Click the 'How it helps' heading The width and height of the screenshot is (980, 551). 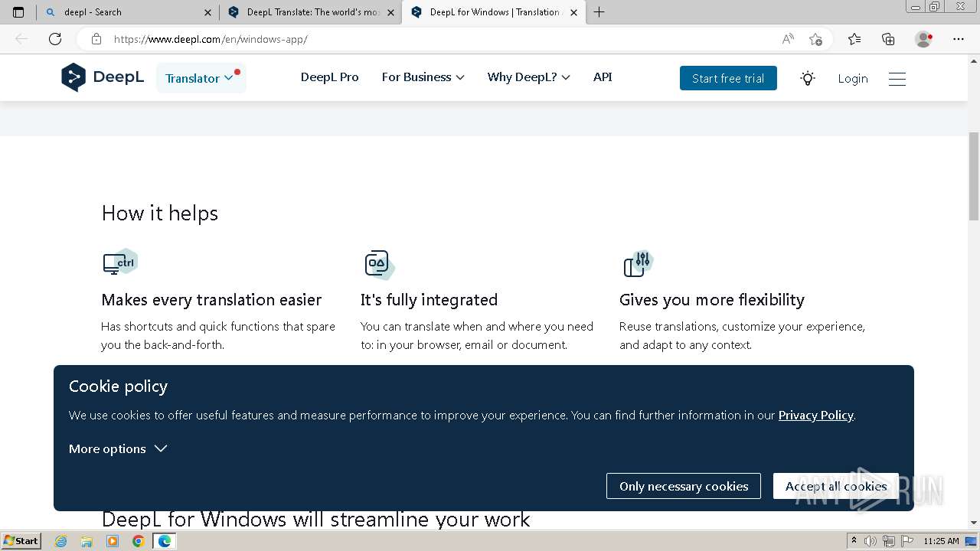tap(160, 214)
